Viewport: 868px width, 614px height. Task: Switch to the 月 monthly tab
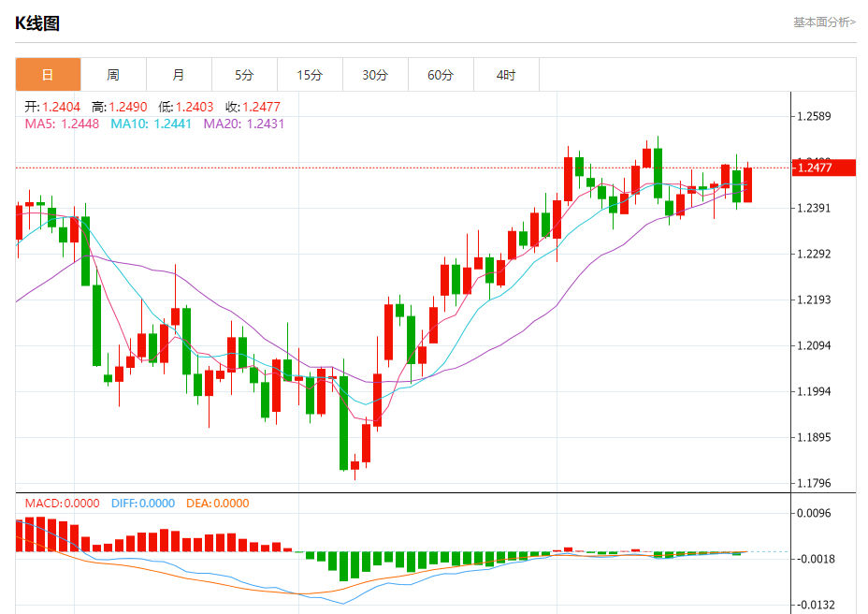click(x=179, y=75)
